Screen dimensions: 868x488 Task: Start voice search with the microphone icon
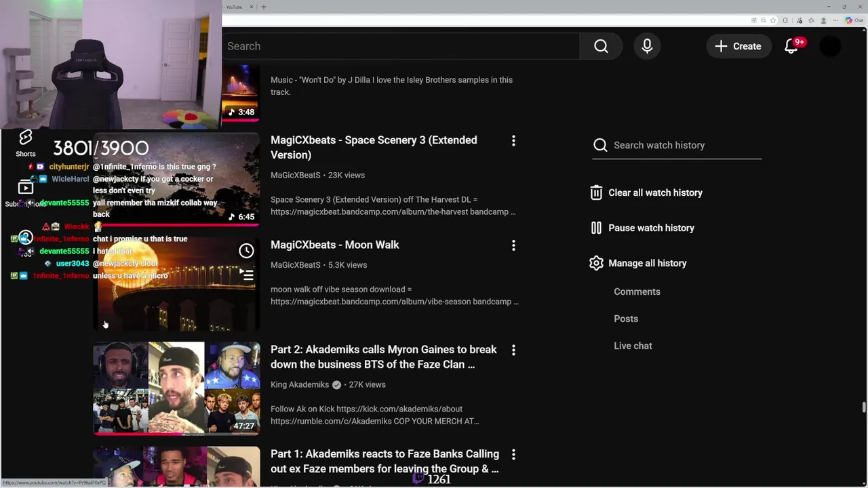pyautogui.click(x=647, y=46)
